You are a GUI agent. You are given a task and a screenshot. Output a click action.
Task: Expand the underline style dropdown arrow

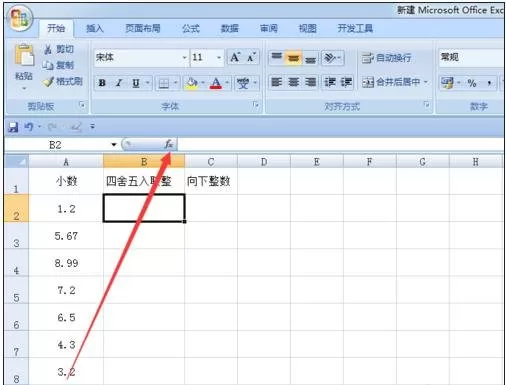147,83
